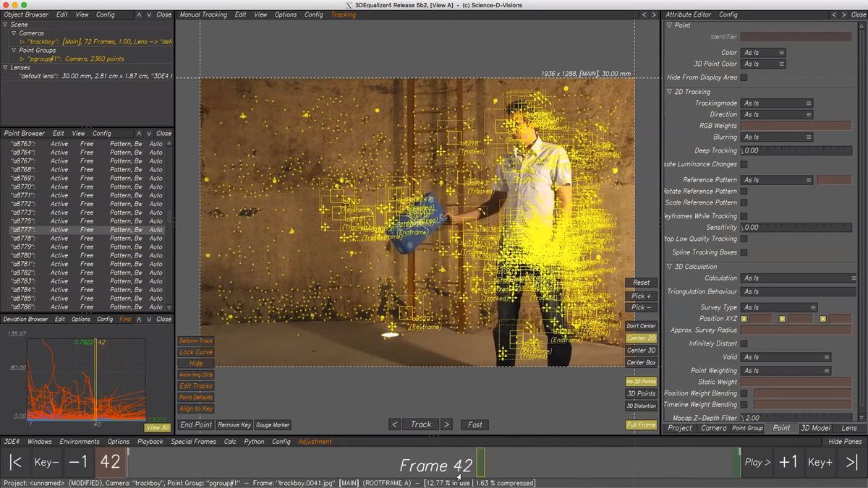Check the Rotate Reference Pattern option
Screen dimensions: 868x488
tap(744, 192)
